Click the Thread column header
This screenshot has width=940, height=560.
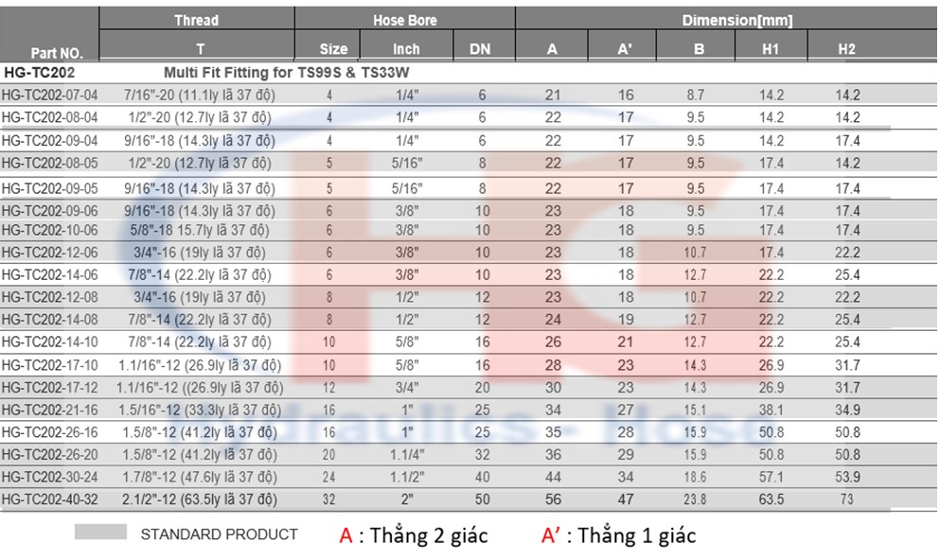pyautogui.click(x=196, y=20)
